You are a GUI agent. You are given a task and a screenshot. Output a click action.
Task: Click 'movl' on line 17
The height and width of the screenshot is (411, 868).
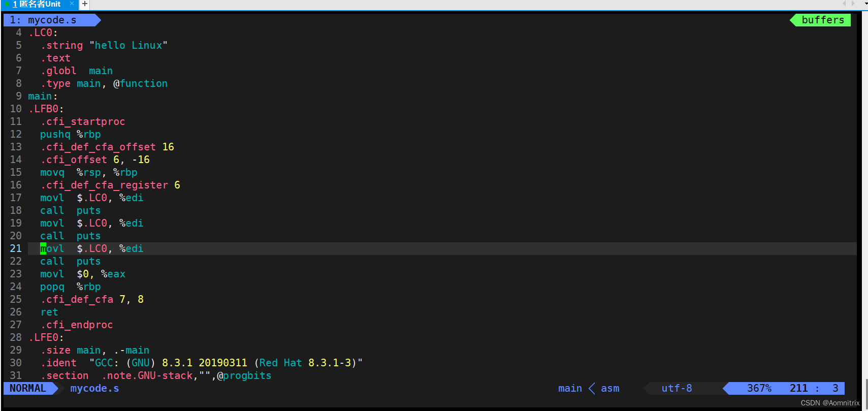[52, 198]
